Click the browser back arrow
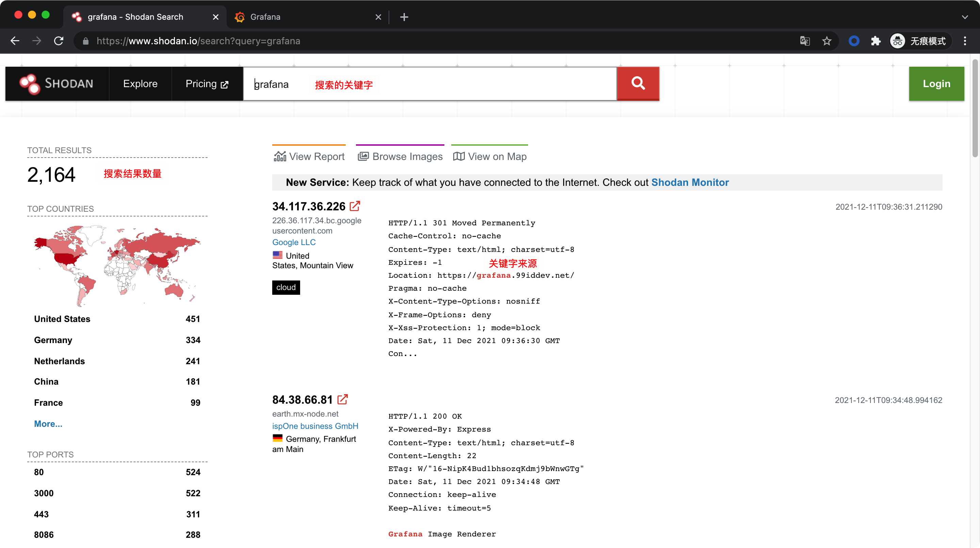Viewport: 980px width, 548px height. click(15, 41)
